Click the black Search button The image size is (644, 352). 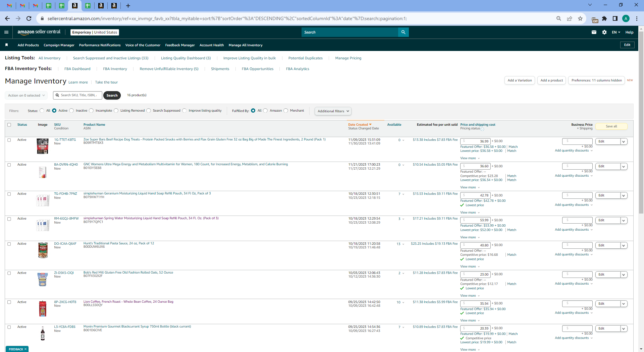click(112, 96)
